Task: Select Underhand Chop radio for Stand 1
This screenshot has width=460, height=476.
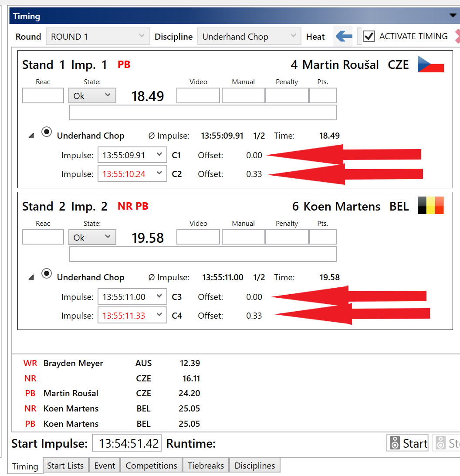Action: pyautogui.click(x=47, y=132)
